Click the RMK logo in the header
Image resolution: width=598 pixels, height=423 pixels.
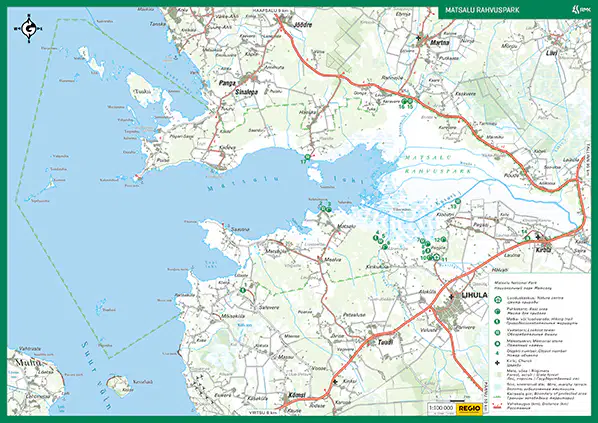tap(581, 10)
